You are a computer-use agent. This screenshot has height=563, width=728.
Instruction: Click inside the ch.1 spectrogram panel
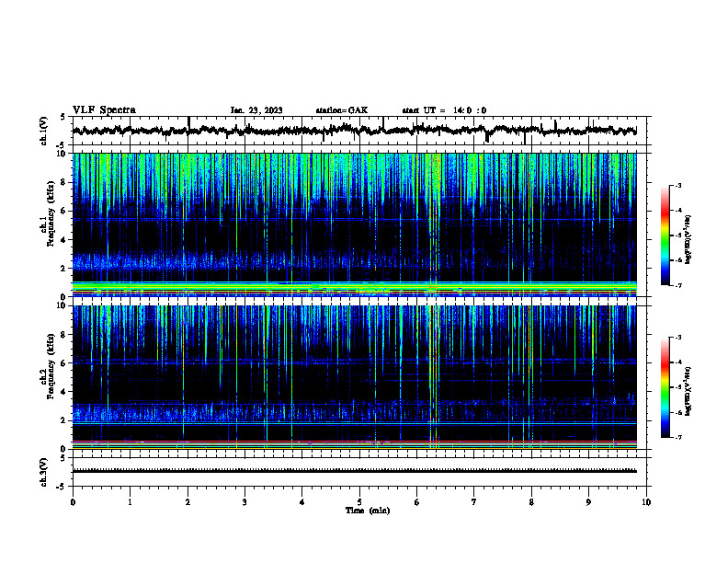click(x=355, y=224)
